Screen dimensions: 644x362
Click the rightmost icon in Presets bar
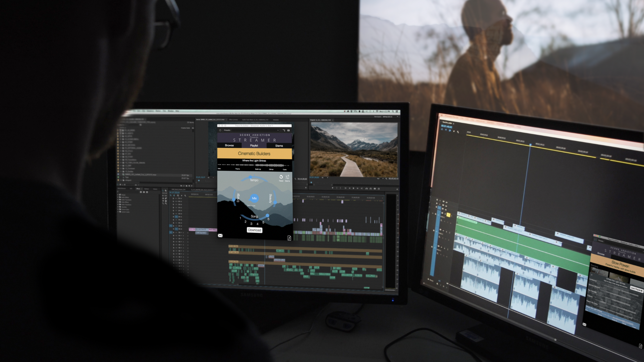coord(288,130)
